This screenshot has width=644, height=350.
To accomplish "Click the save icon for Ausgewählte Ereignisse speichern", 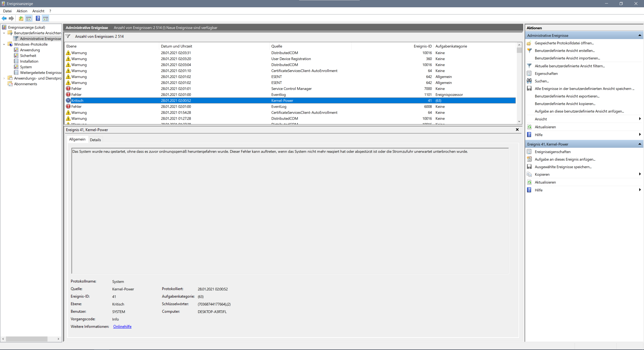I will pos(529,167).
